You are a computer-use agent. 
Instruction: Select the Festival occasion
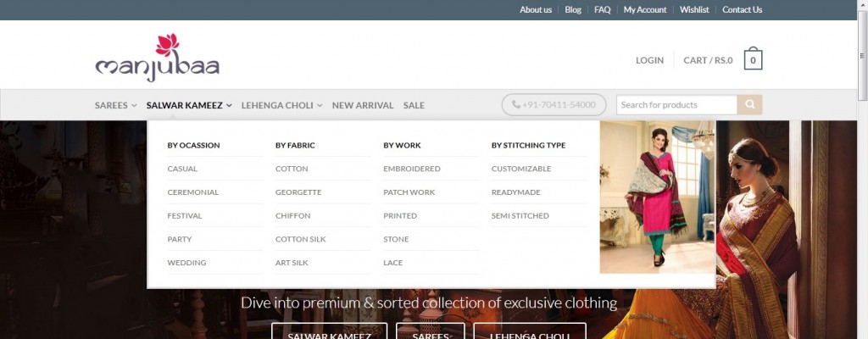(184, 216)
